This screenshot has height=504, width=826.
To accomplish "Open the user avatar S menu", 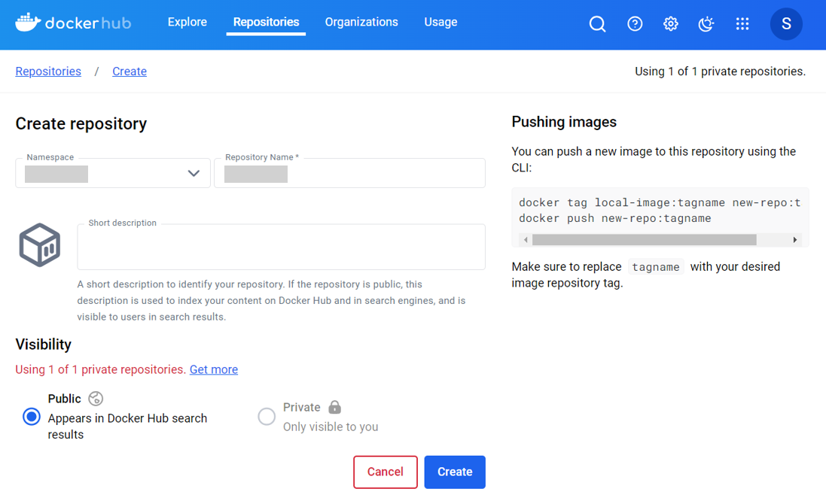I will click(x=786, y=23).
